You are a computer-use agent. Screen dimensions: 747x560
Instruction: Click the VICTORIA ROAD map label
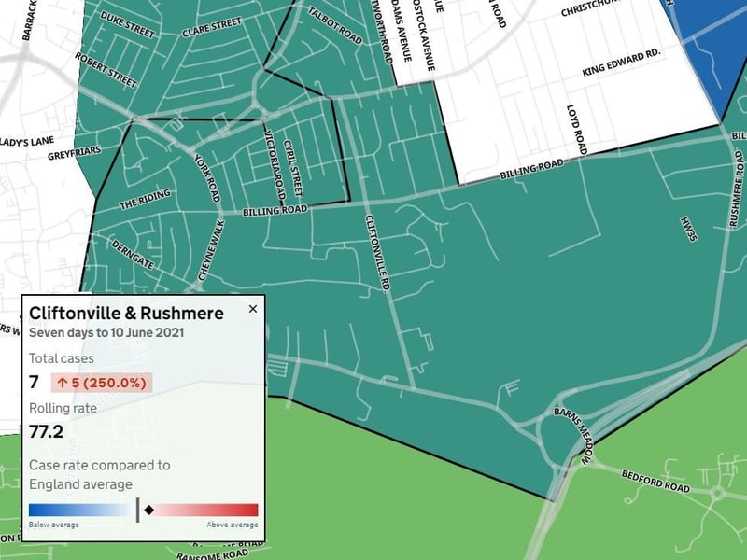click(275, 166)
